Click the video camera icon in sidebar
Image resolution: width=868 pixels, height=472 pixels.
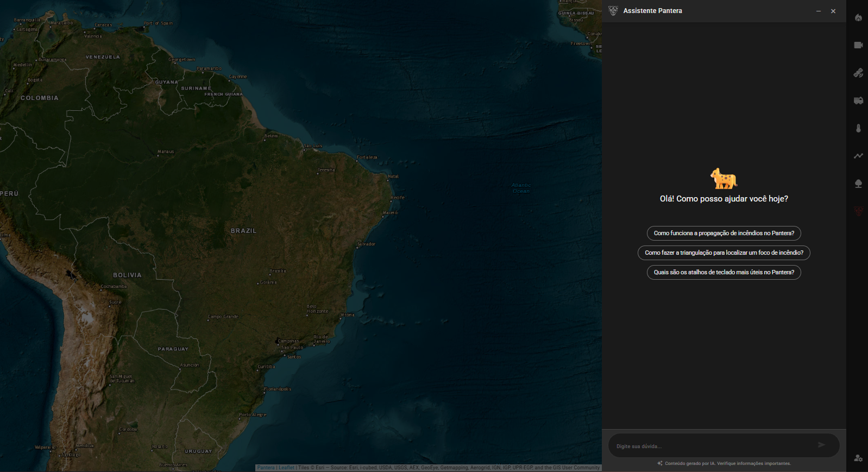858,45
